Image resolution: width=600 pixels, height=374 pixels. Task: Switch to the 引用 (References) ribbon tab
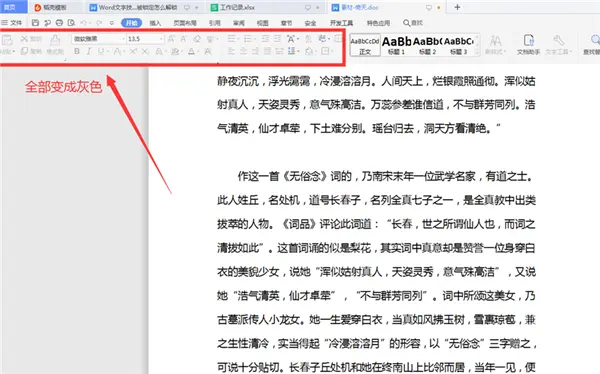(215, 23)
